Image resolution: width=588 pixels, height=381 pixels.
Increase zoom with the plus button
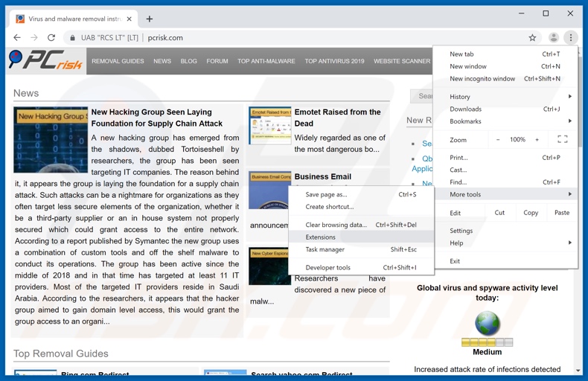[537, 139]
